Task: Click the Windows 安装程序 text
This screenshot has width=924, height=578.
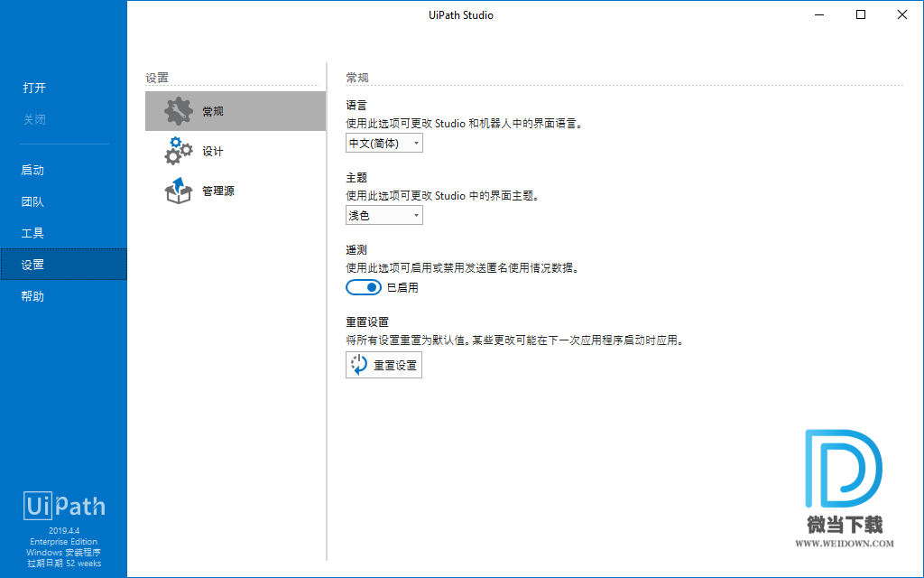Action: coord(64,553)
